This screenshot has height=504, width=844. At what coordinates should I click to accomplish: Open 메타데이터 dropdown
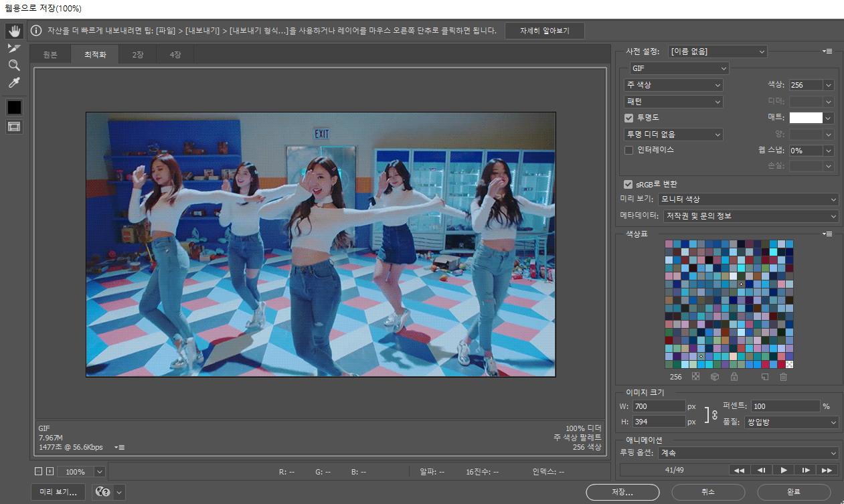750,216
